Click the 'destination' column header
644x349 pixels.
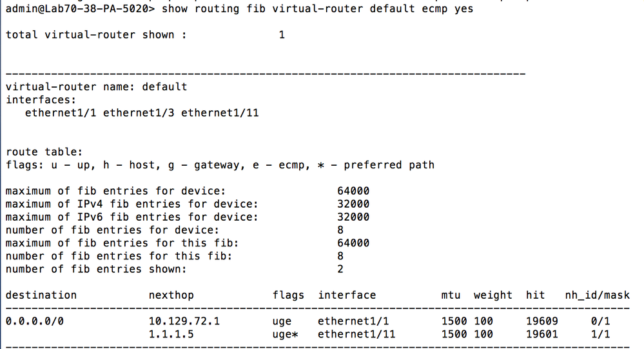click(x=41, y=295)
